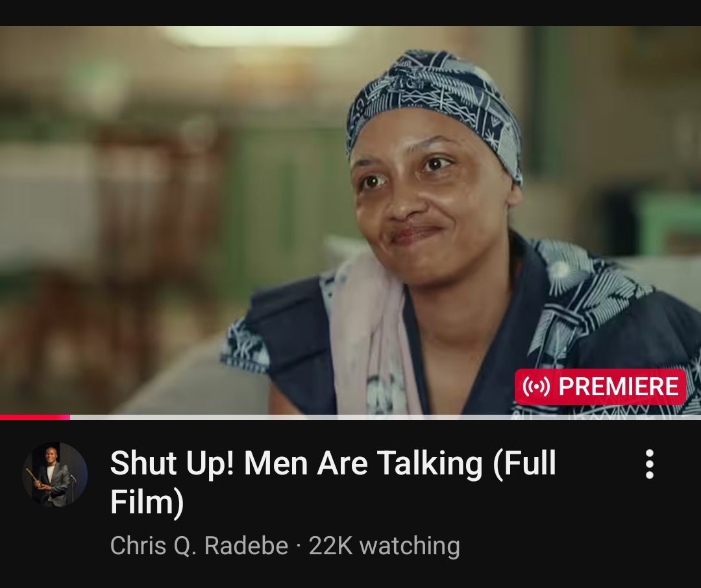Click the 'Chris Q. Radebe' channel name
Screen dimensions: 701x588
(199, 546)
